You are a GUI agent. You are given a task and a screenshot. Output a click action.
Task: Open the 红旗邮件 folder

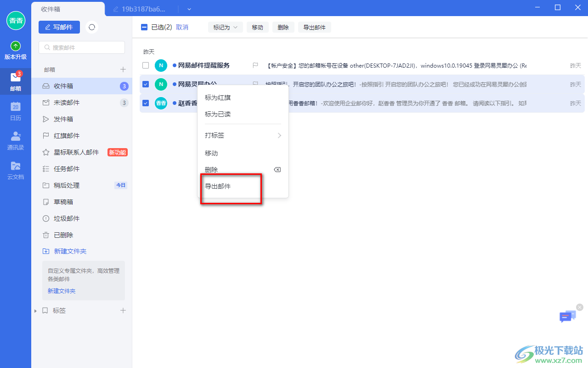click(82, 136)
